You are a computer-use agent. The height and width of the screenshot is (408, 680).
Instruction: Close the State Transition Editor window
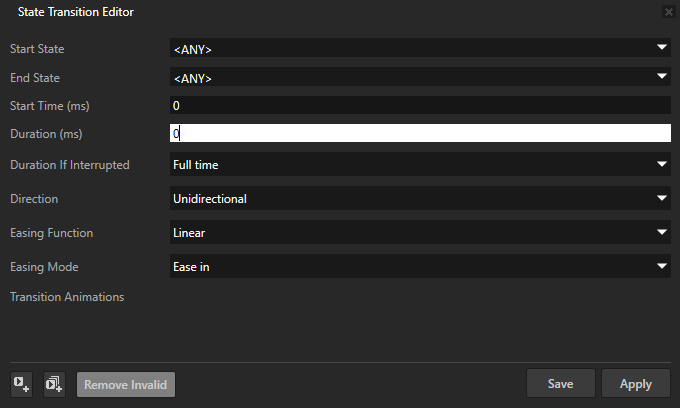pos(668,12)
